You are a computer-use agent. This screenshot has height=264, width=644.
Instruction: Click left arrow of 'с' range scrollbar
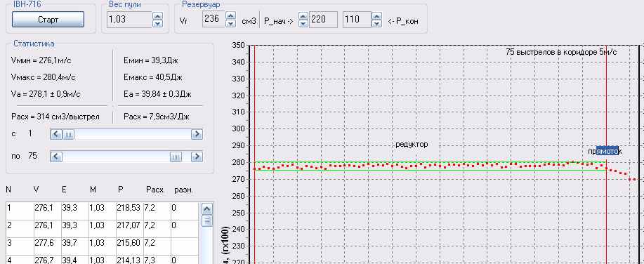tap(56, 134)
